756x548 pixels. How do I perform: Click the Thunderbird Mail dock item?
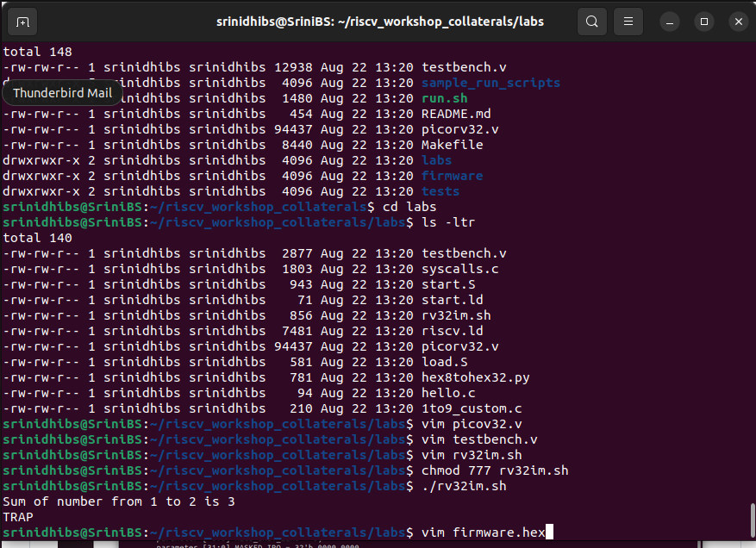[x=61, y=91]
